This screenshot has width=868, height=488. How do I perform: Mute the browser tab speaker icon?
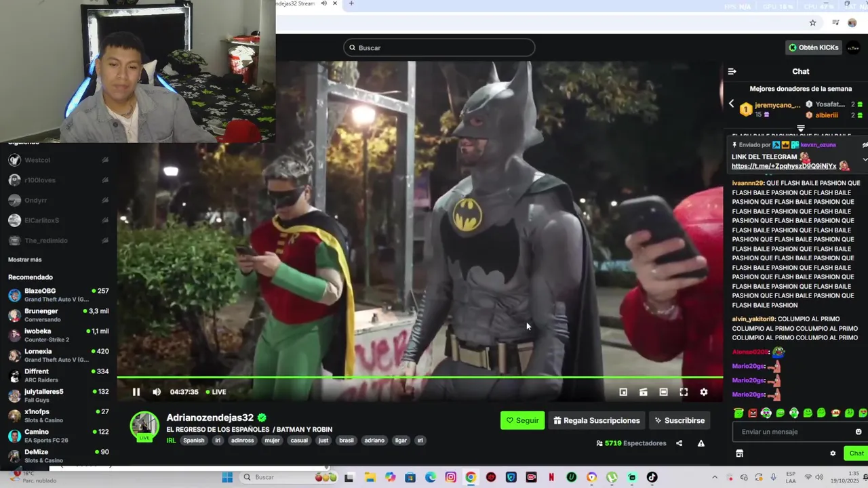[x=324, y=3]
